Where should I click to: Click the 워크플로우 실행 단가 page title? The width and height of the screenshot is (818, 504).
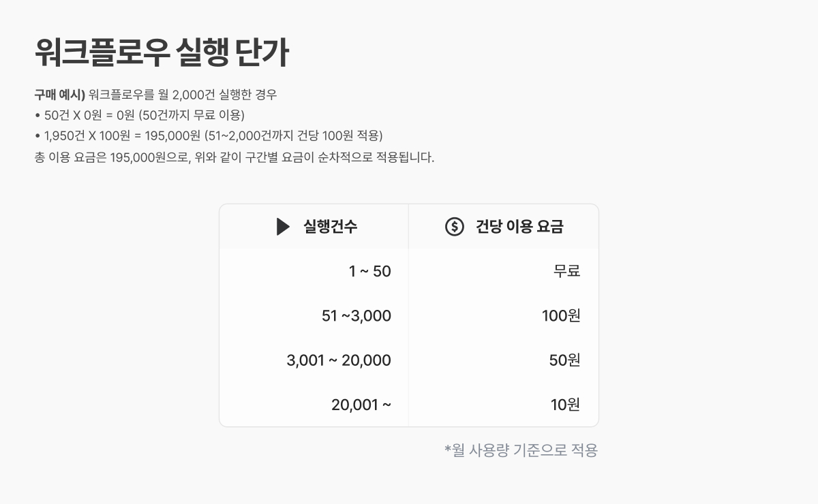162,52
